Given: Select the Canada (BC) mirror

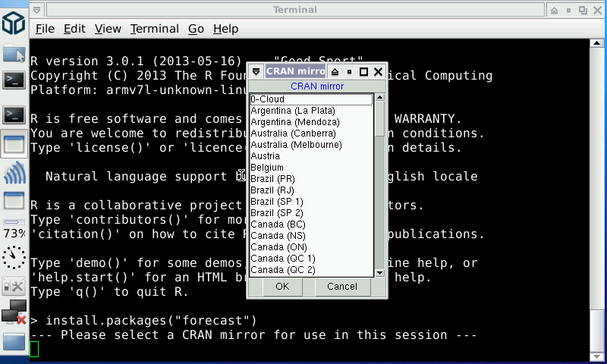Looking at the screenshot, I should pyautogui.click(x=311, y=224).
